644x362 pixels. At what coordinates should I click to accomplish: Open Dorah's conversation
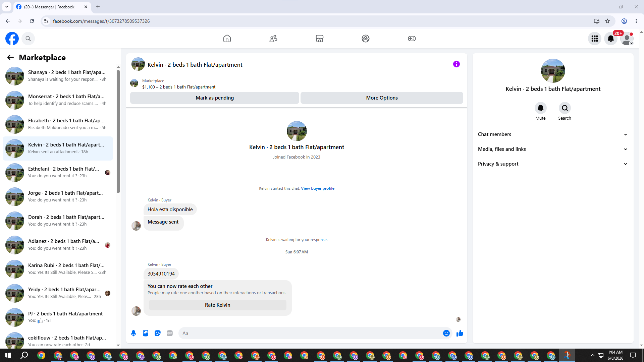pos(58,221)
